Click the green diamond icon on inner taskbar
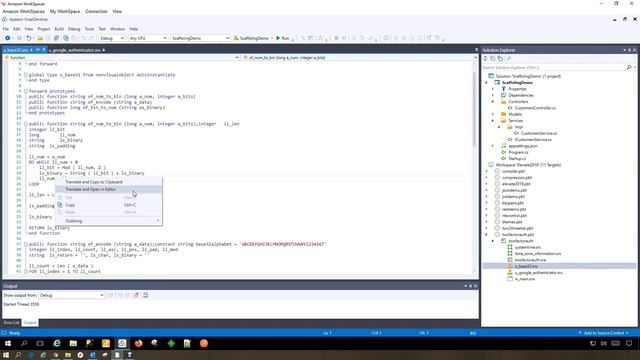This screenshot has width=640, height=360. (x=171, y=343)
